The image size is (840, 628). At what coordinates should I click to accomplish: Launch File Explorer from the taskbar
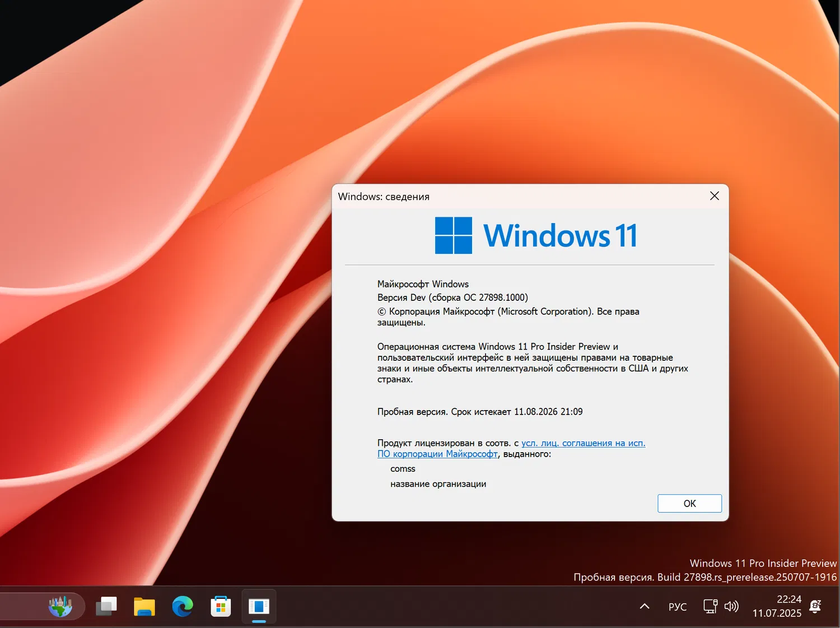coord(144,606)
